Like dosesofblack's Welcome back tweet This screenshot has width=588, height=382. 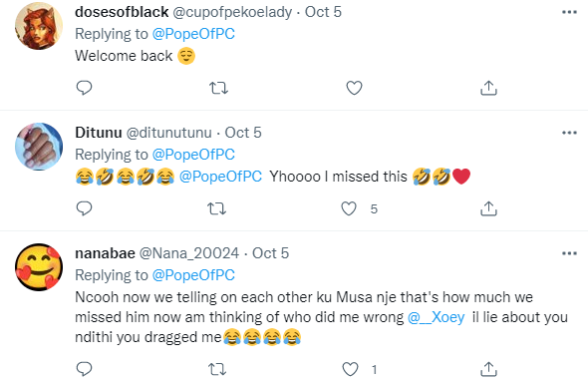click(354, 88)
